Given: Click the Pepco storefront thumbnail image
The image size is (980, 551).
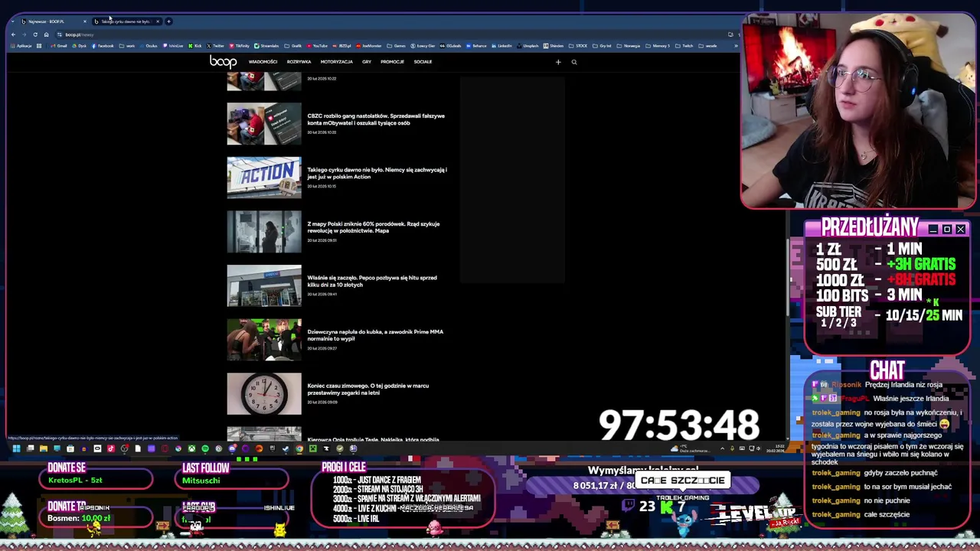Looking at the screenshot, I should (264, 285).
